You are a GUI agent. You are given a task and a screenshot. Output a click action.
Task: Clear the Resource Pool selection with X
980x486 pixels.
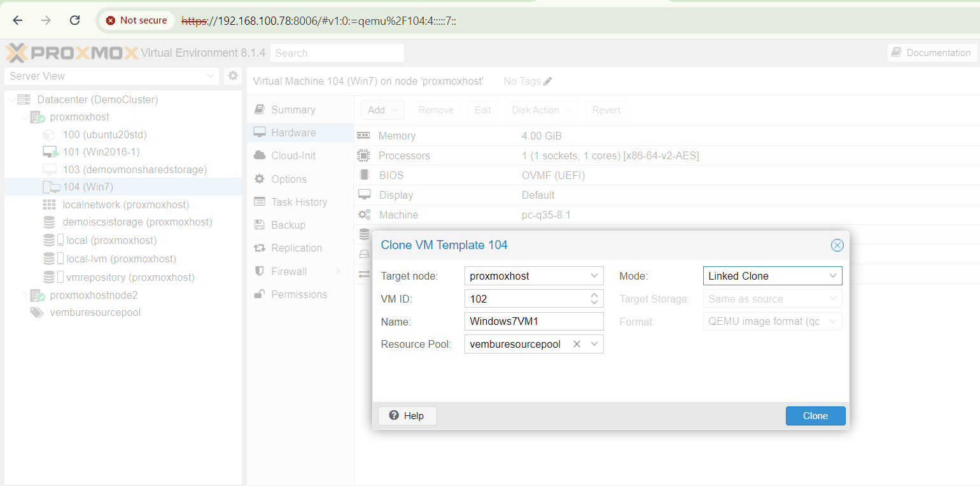coord(577,344)
